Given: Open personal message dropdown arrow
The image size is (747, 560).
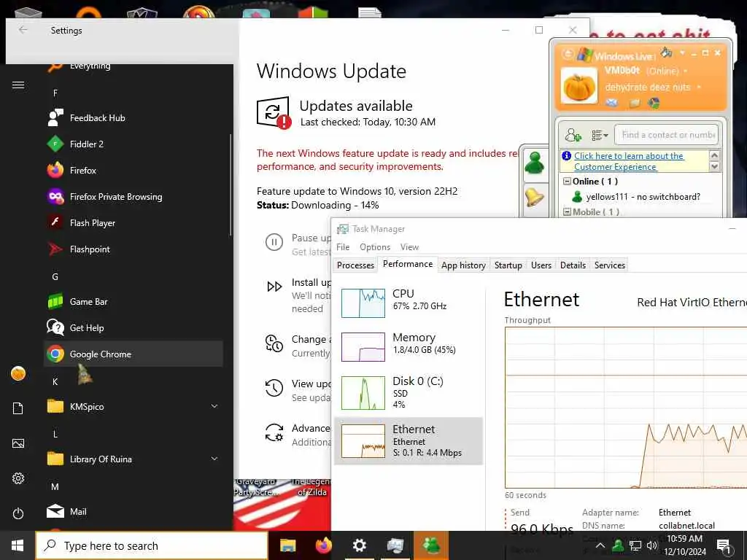Looking at the screenshot, I should pyautogui.click(x=699, y=87).
